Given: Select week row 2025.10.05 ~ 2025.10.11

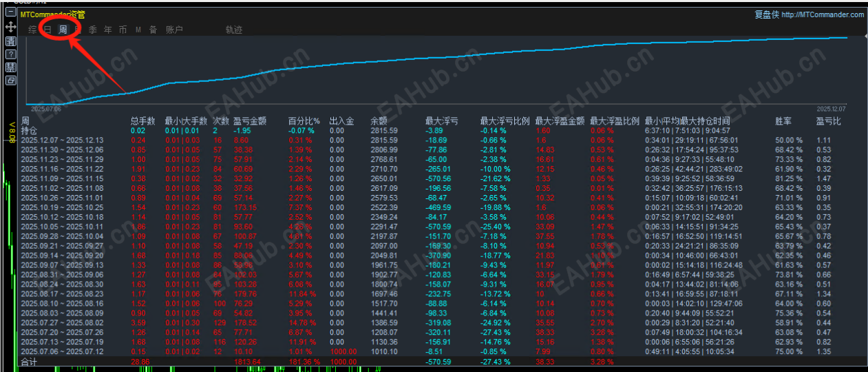Looking at the screenshot, I should tap(63, 227).
